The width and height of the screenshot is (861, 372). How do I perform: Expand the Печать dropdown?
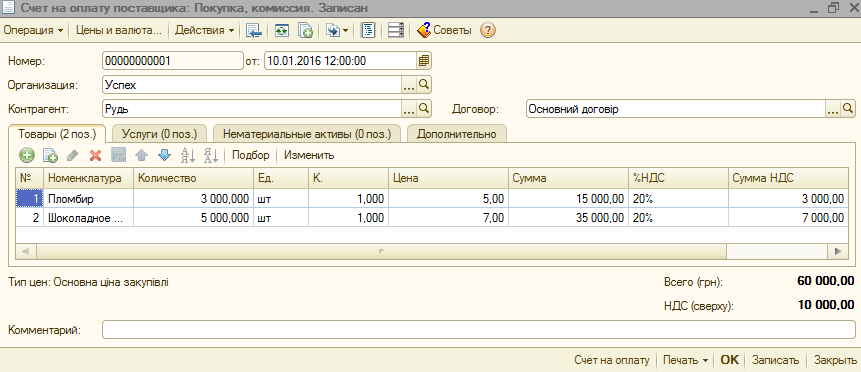(685, 360)
